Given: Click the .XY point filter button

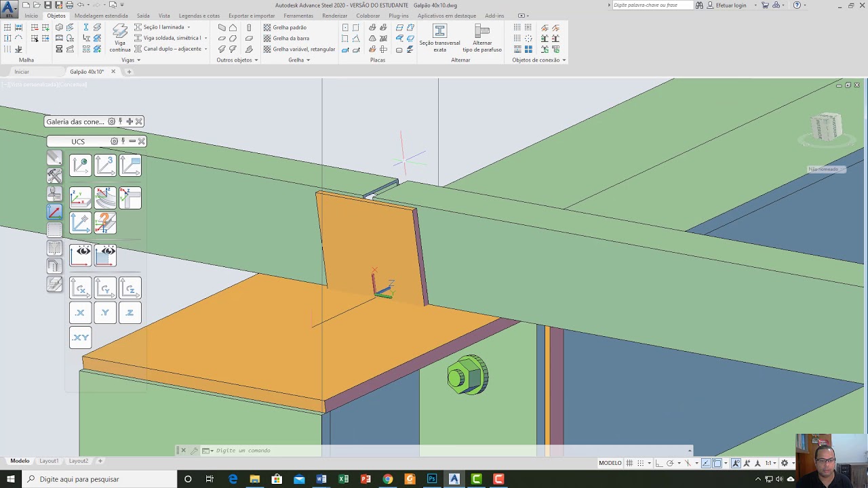Looking at the screenshot, I should pyautogui.click(x=80, y=338).
